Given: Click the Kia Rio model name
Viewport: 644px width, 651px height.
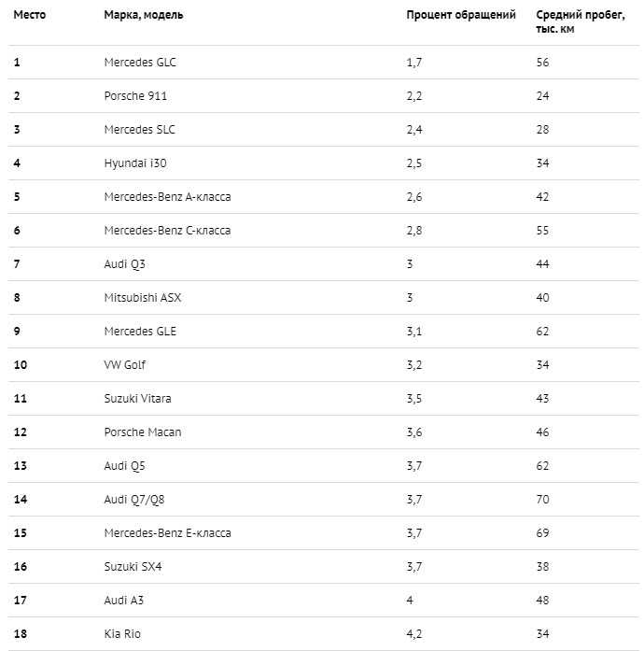Looking at the screenshot, I should (122, 634).
